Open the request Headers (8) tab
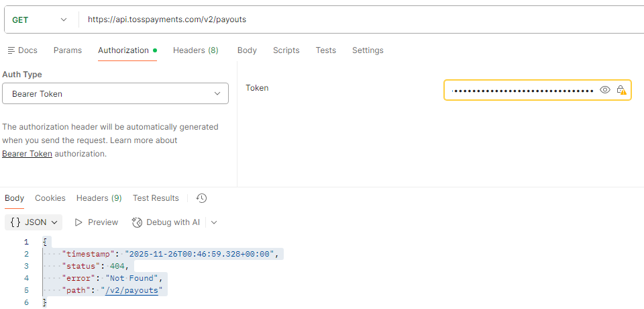644x309 pixels. click(x=195, y=50)
